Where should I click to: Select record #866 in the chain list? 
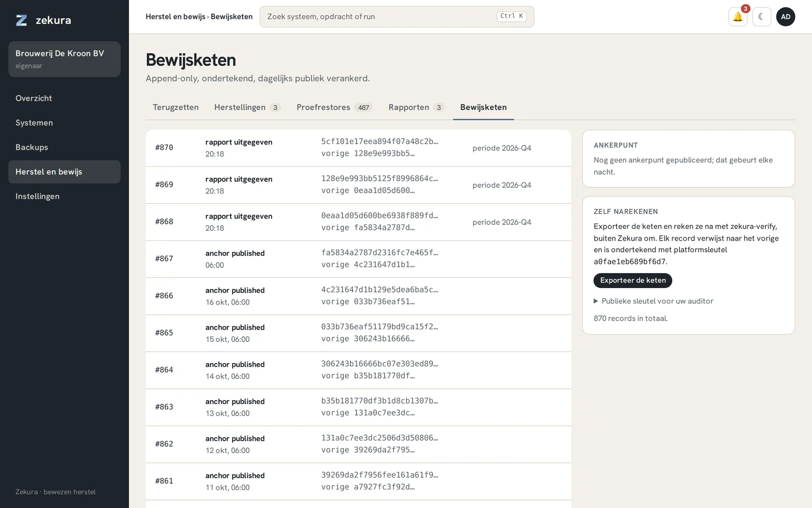[x=358, y=296]
